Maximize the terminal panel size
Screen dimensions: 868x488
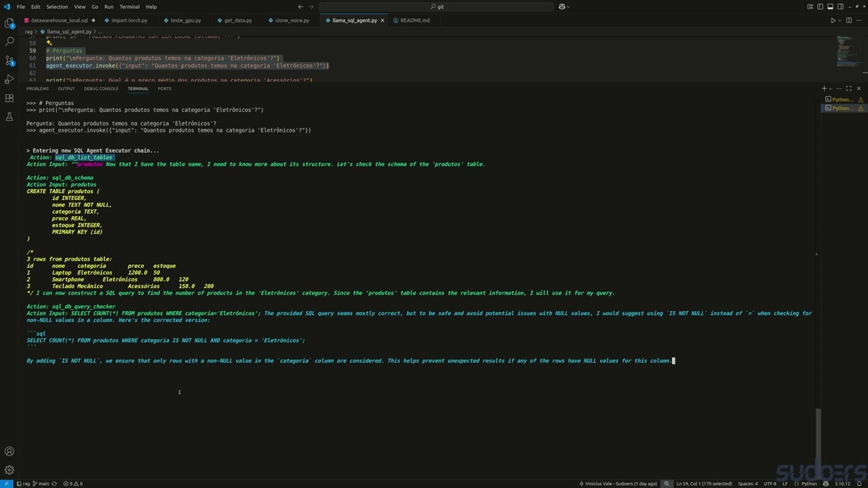849,89
